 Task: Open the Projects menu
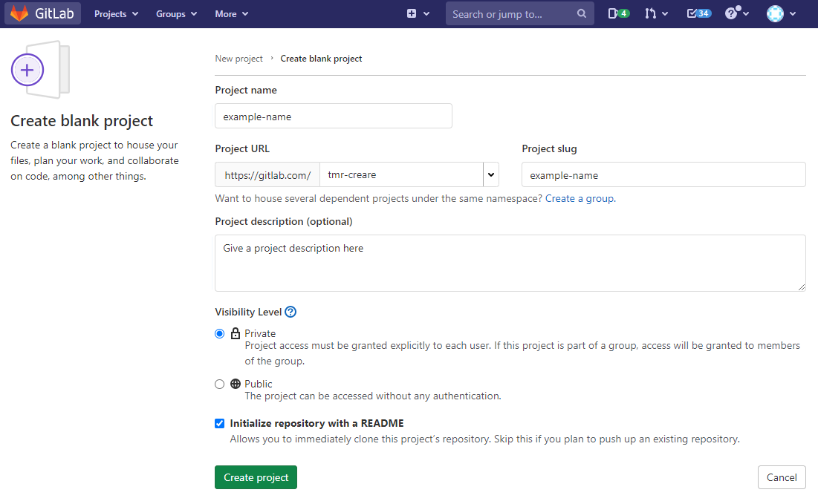(116, 13)
